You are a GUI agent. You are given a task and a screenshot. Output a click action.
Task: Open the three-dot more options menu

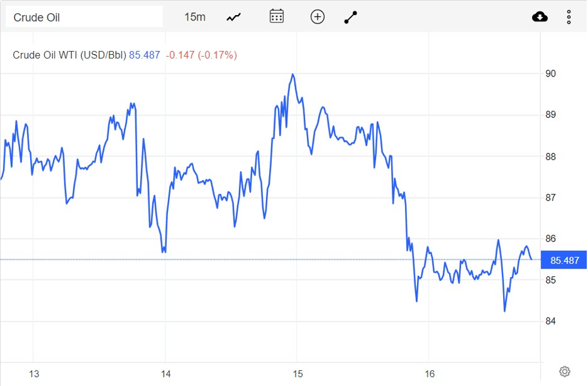[569, 17]
